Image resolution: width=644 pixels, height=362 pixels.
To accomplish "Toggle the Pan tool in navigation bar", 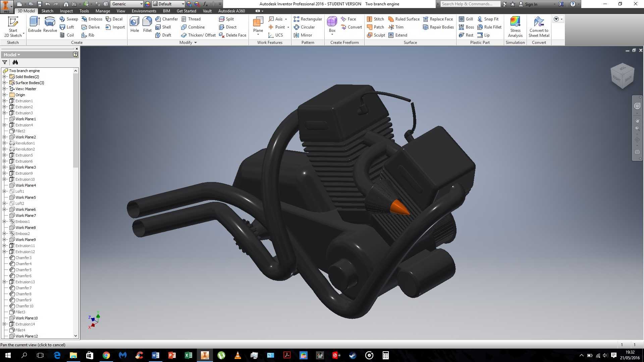I will pyautogui.click(x=637, y=120).
